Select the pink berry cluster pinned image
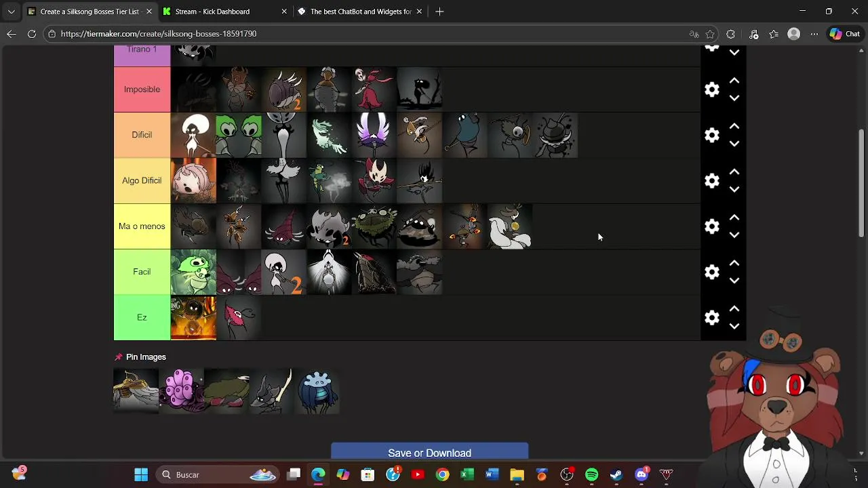 click(x=181, y=390)
